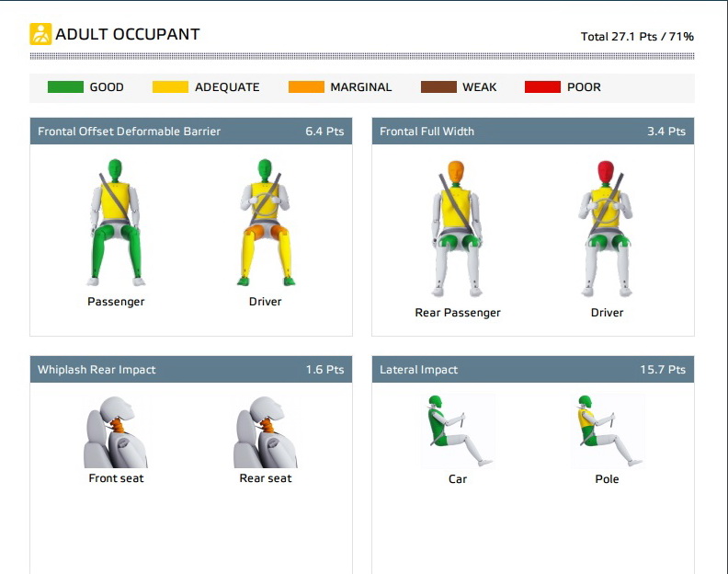728x574 pixels.
Task: Click the Front seat whiplash image
Action: [x=116, y=431]
